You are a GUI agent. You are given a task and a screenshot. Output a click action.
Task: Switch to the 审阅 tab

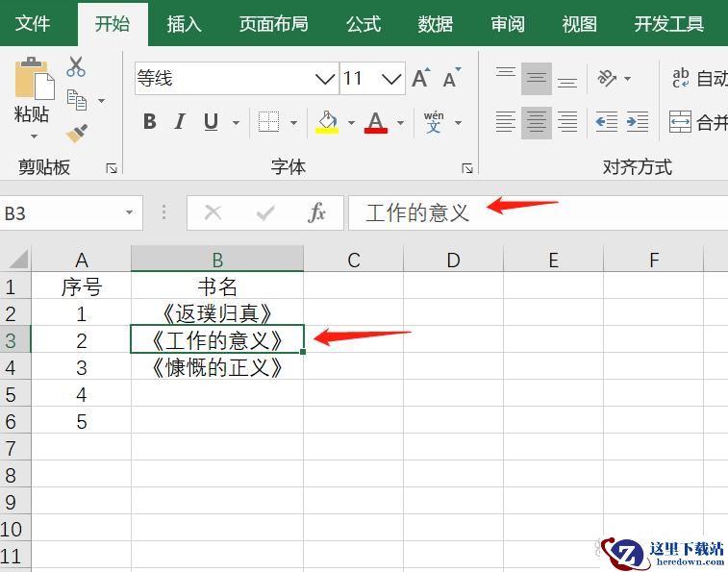pos(508,23)
